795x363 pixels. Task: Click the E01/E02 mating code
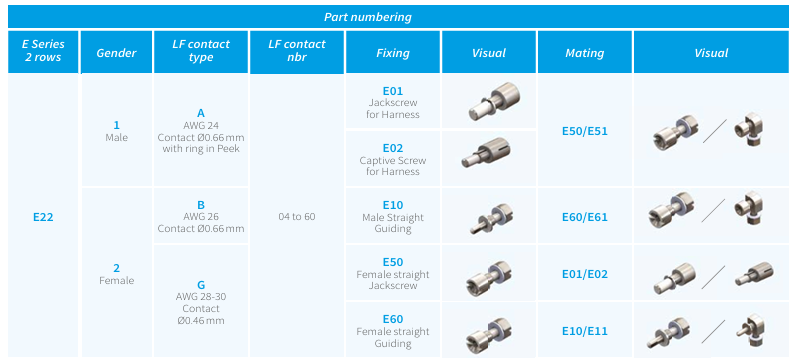[585, 274]
